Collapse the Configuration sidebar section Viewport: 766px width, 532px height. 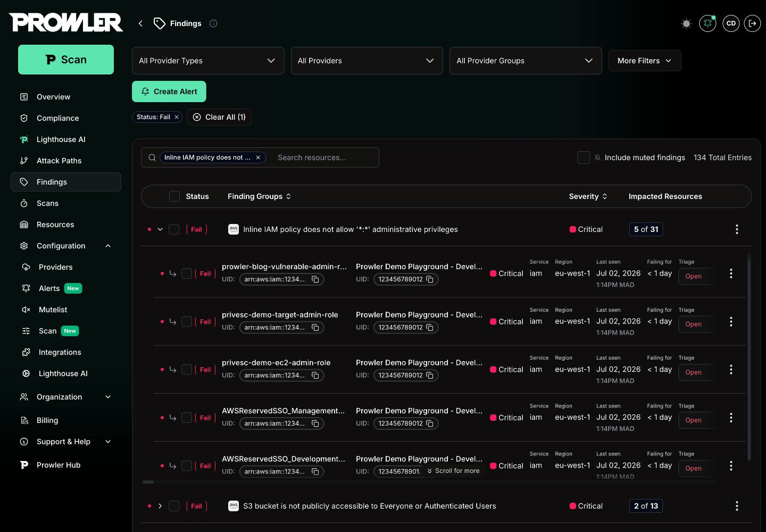pos(108,246)
